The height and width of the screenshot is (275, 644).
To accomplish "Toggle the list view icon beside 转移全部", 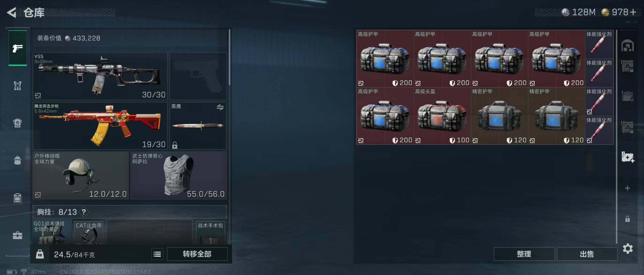I will [157, 254].
